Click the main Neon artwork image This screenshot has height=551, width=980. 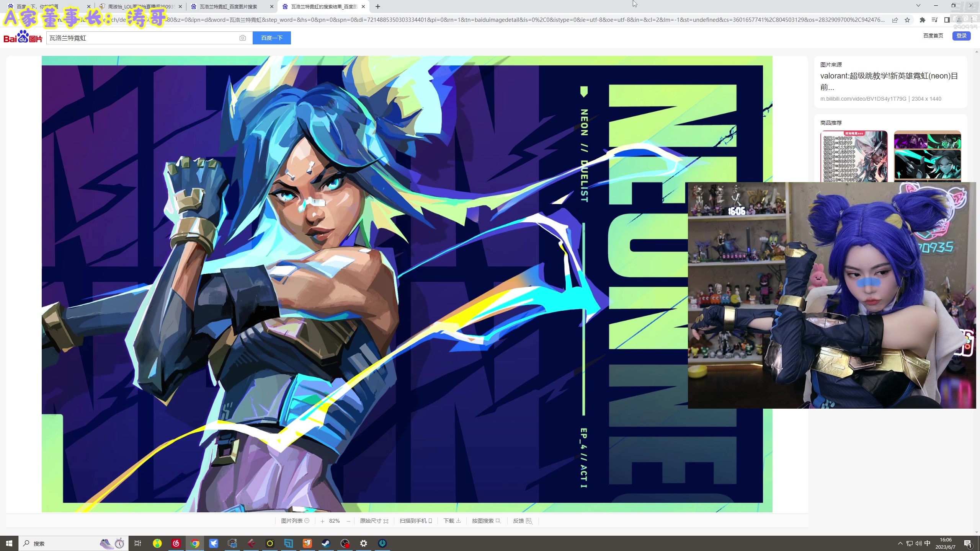407,284
